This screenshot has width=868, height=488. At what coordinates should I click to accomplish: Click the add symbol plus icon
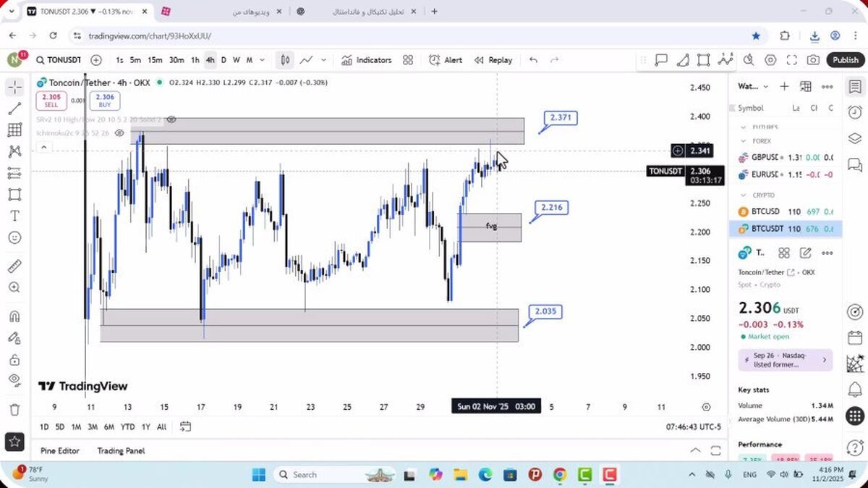pyautogui.click(x=96, y=60)
